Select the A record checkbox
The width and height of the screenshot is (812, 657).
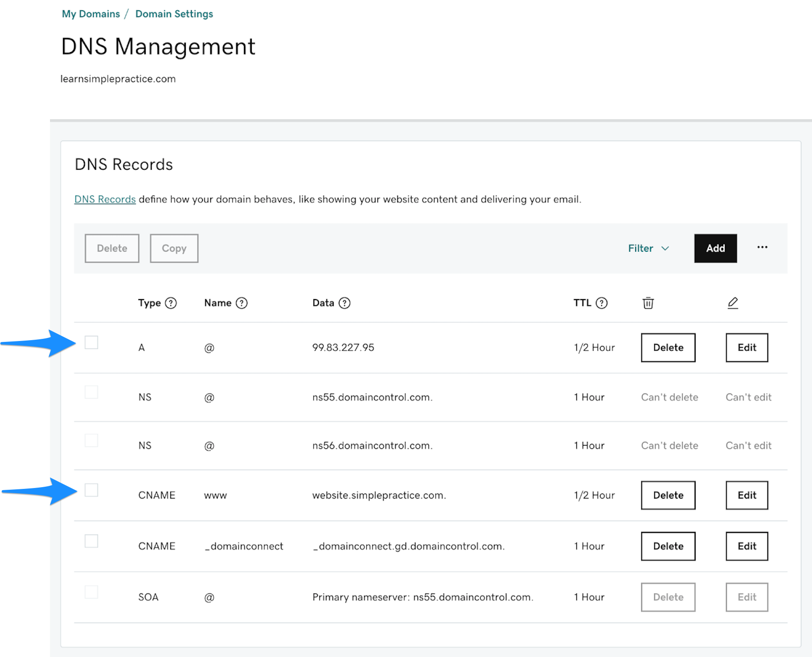91,342
